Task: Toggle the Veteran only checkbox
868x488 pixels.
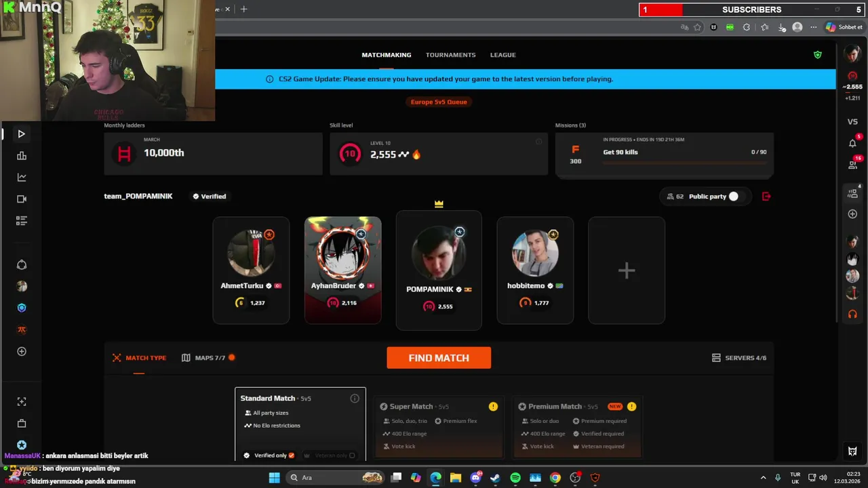Action: pos(352,455)
